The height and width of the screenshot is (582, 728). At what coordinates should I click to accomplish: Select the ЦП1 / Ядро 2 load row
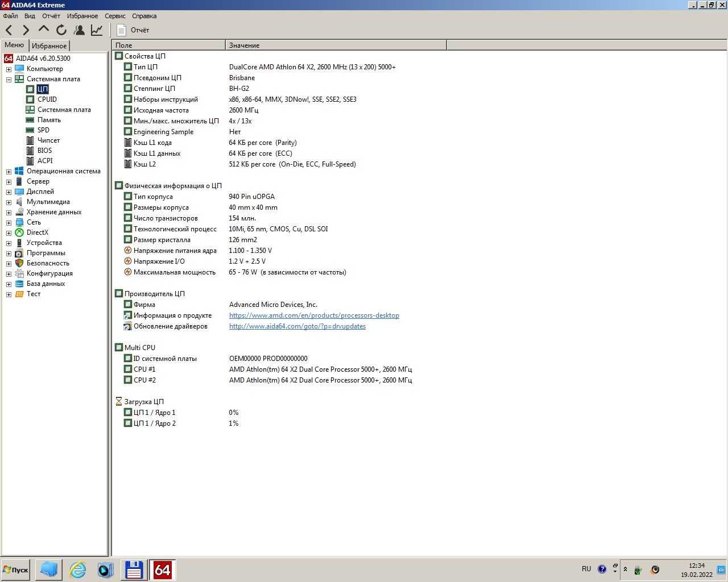click(181, 423)
